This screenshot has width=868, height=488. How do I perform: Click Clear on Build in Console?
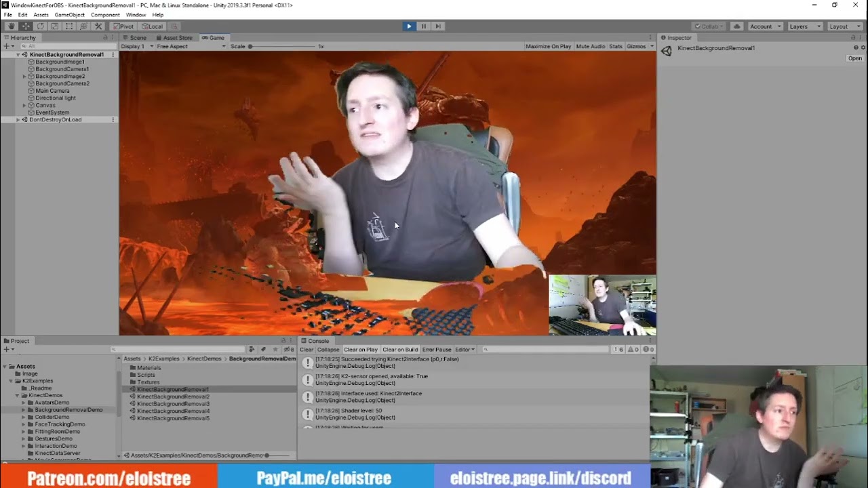(400, 350)
